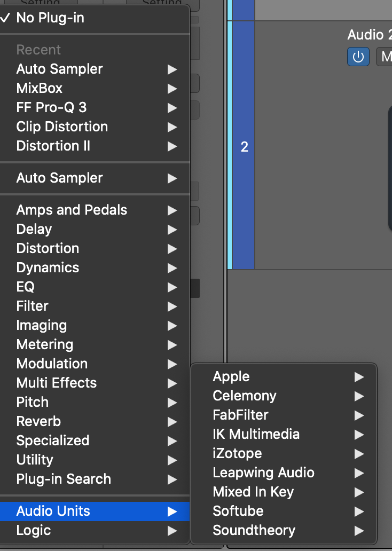Choose recent plug-in MixBox
This screenshot has height=551, width=392.
[40, 88]
